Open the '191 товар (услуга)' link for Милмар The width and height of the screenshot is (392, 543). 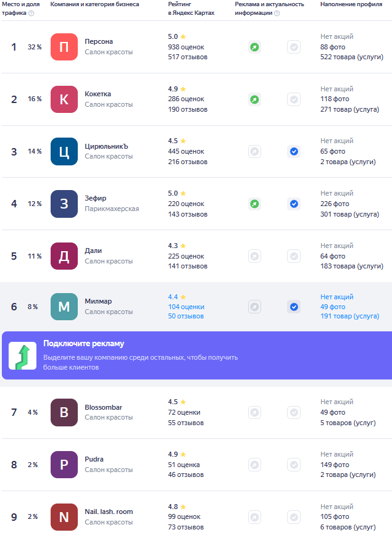[349, 316]
